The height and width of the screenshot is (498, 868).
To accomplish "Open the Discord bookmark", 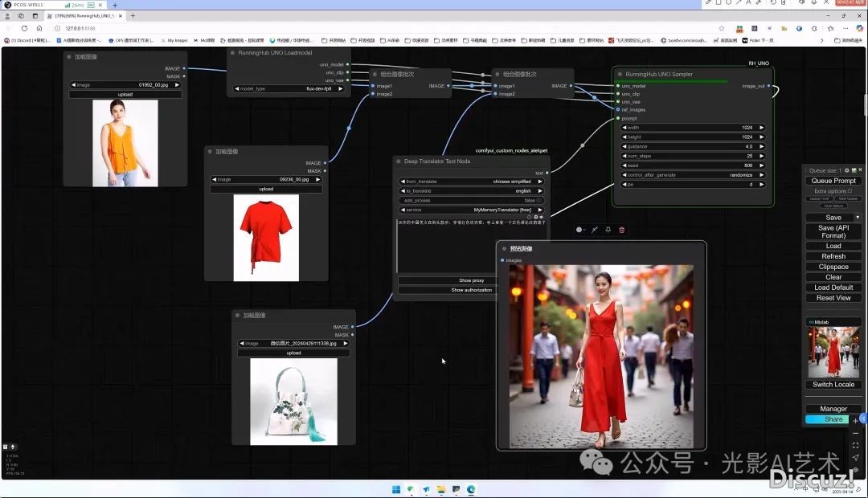I will (27, 40).
